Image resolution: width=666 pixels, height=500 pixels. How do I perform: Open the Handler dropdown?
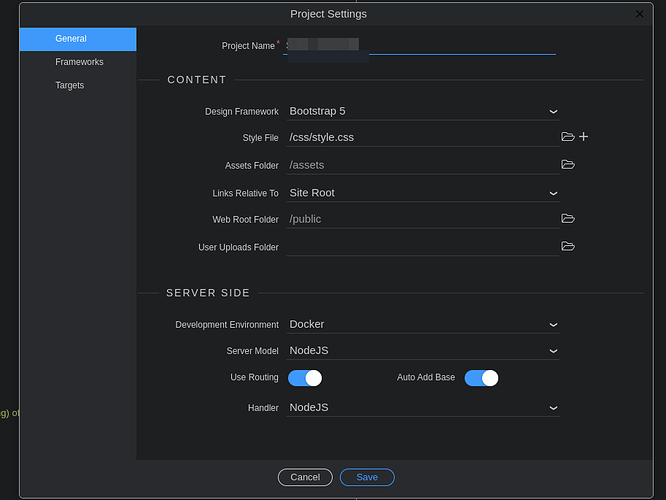[x=423, y=408]
